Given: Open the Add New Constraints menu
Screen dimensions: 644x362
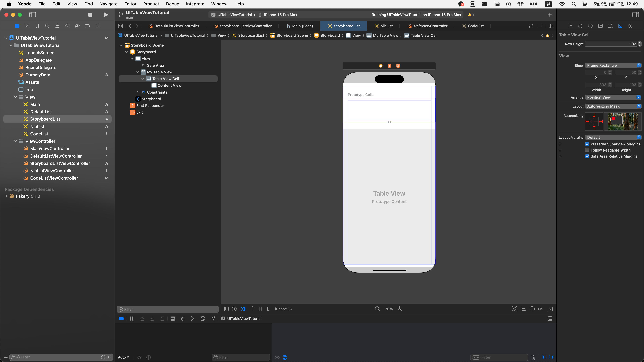Looking at the screenshot, I should point(532,309).
